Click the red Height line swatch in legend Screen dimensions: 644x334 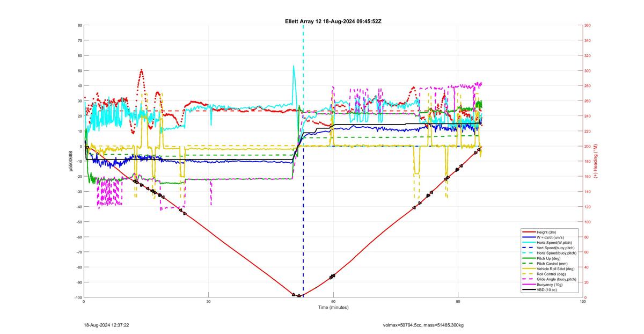point(528,231)
